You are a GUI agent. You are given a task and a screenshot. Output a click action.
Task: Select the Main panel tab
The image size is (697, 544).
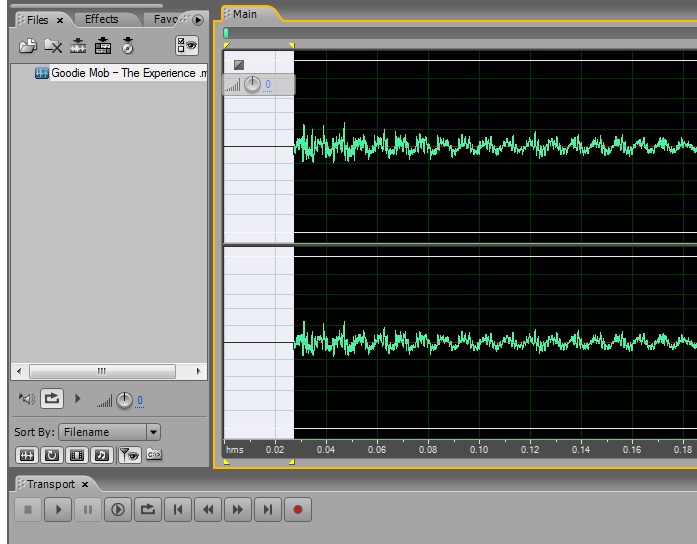click(245, 14)
